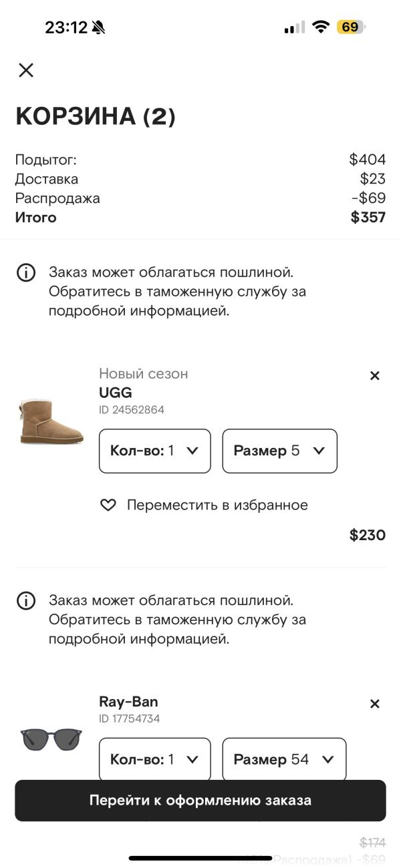Close the cart screen via the X icon
This screenshot has width=401, height=868.
[x=25, y=69]
